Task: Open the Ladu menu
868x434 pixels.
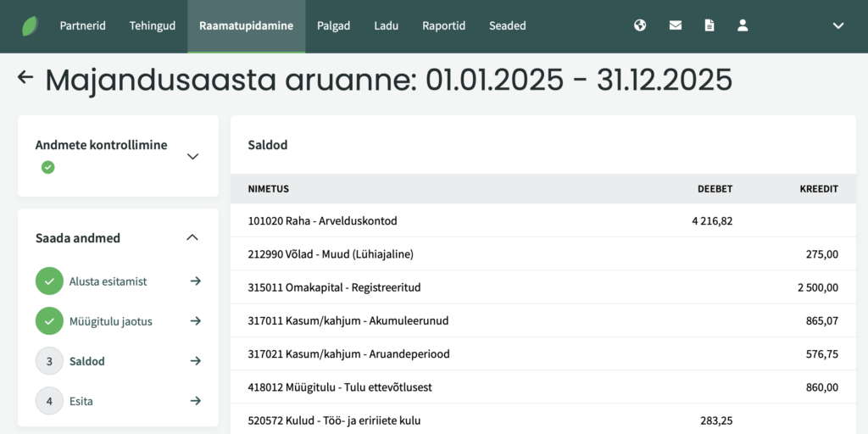Action: (x=387, y=25)
